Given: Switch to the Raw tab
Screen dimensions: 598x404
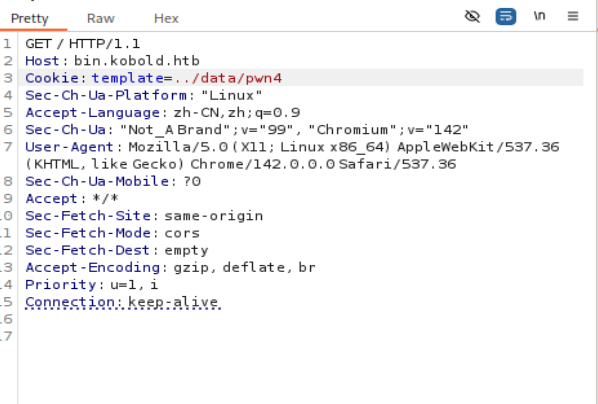Looking at the screenshot, I should (x=101, y=18).
